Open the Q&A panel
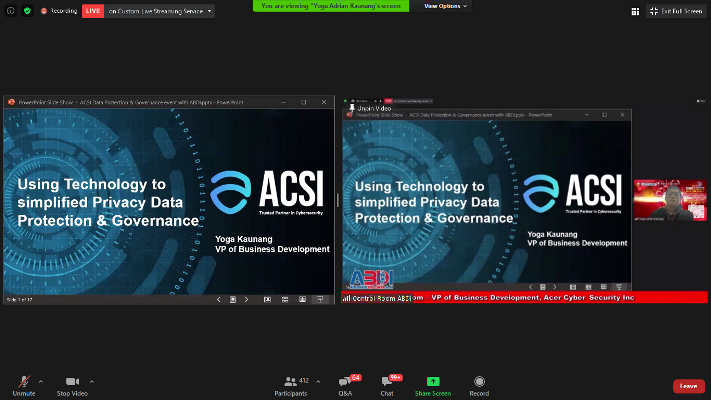The image size is (711, 400). 346,386
